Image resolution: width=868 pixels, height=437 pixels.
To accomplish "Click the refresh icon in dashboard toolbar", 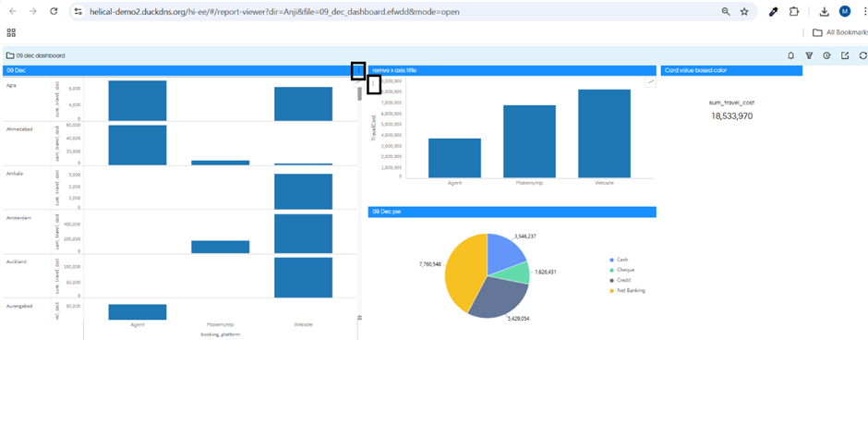I will tap(862, 55).
